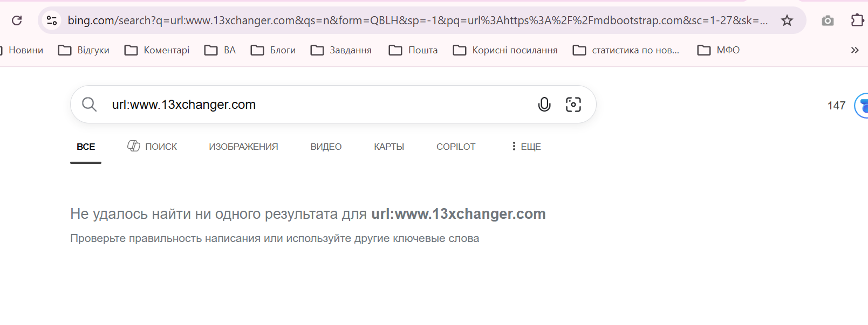Switch to the ВИДЕО tab
Screen dimensions: 868x325
[326, 147]
